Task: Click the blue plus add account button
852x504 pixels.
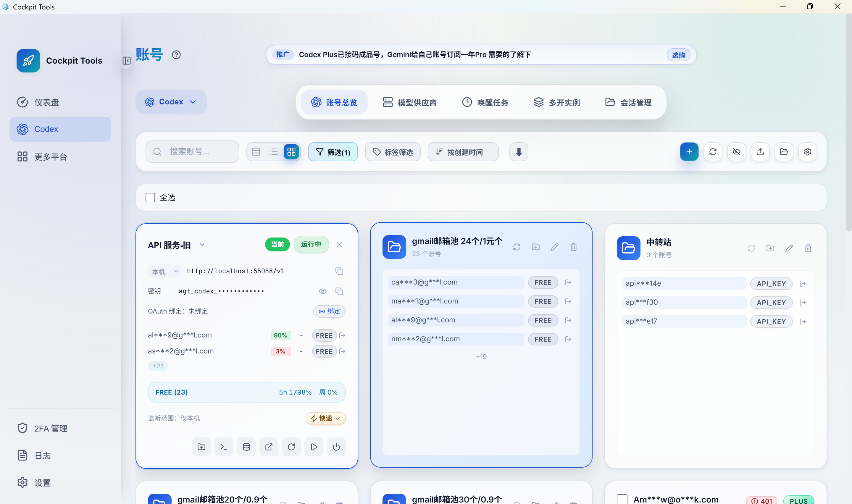Action: tap(689, 152)
